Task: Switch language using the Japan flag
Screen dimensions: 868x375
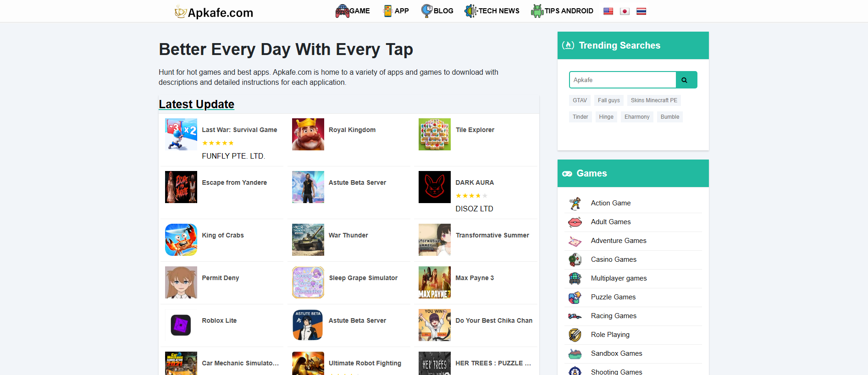Action: coord(625,11)
